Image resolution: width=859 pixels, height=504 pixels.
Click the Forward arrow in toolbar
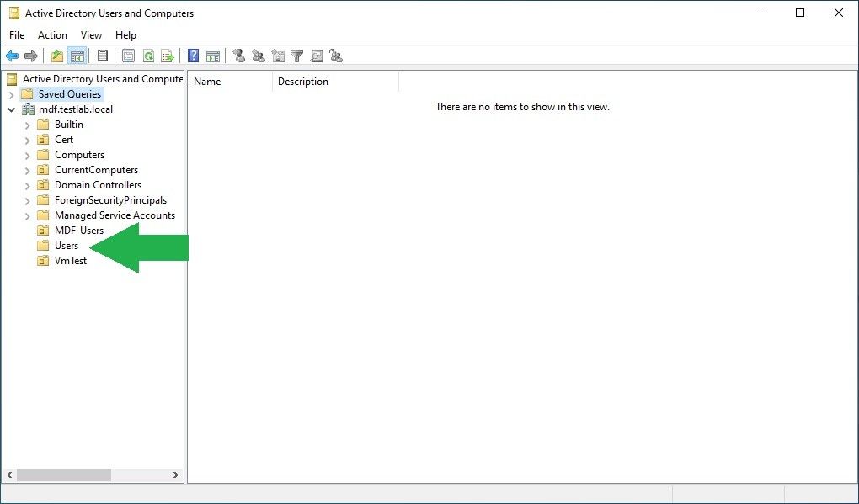[31, 56]
